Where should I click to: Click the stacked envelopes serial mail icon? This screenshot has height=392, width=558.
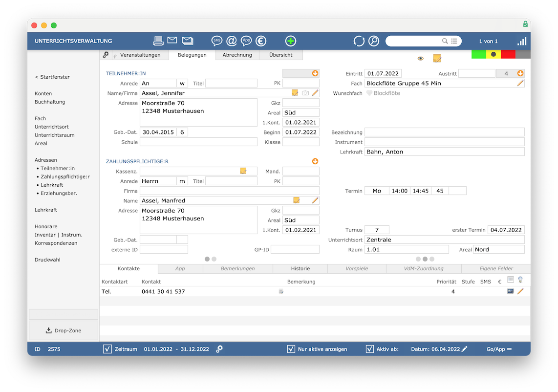click(x=188, y=41)
